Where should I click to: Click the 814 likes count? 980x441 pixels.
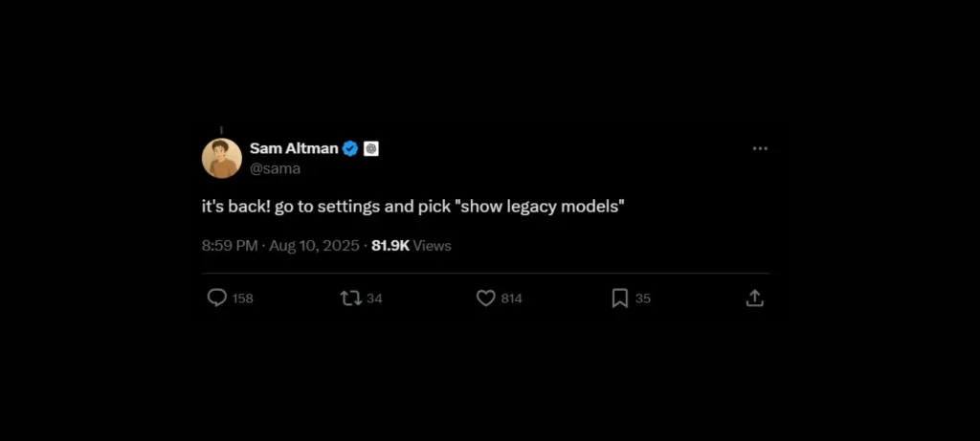[512, 298]
